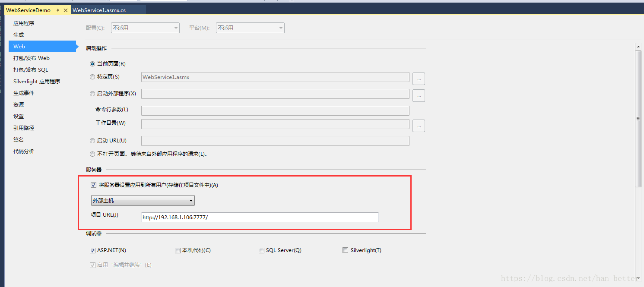Browse for working directory
Screen dimensions: 644x287
click(x=419, y=126)
